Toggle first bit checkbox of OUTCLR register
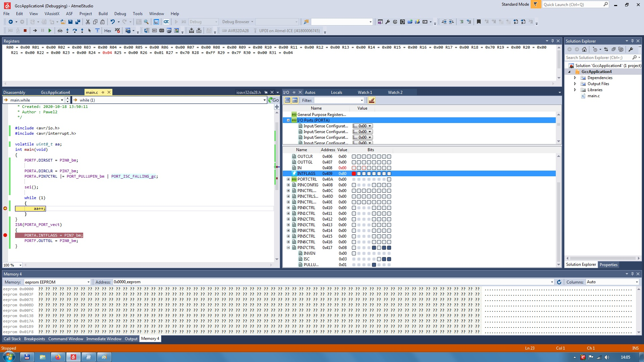 [x=354, y=157]
